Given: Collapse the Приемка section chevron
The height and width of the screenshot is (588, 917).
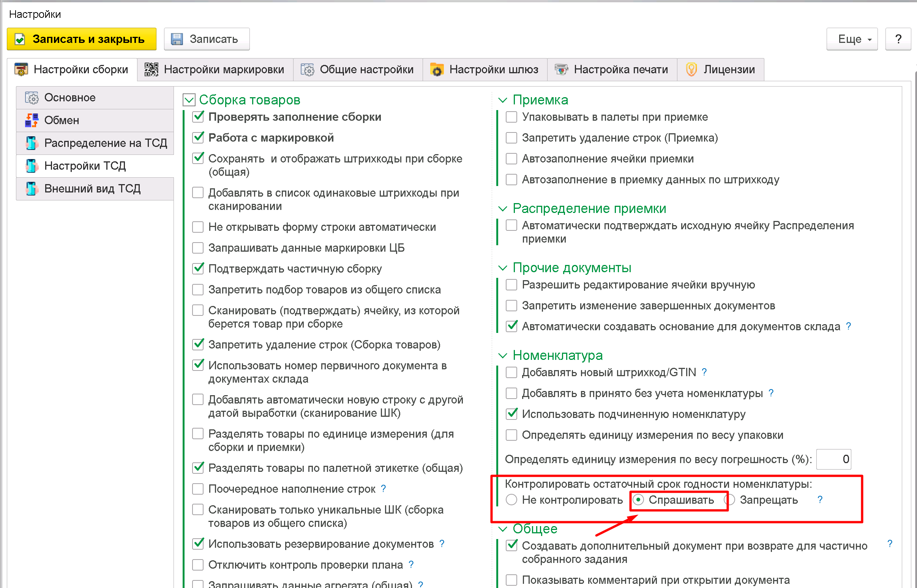Looking at the screenshot, I should [x=503, y=100].
